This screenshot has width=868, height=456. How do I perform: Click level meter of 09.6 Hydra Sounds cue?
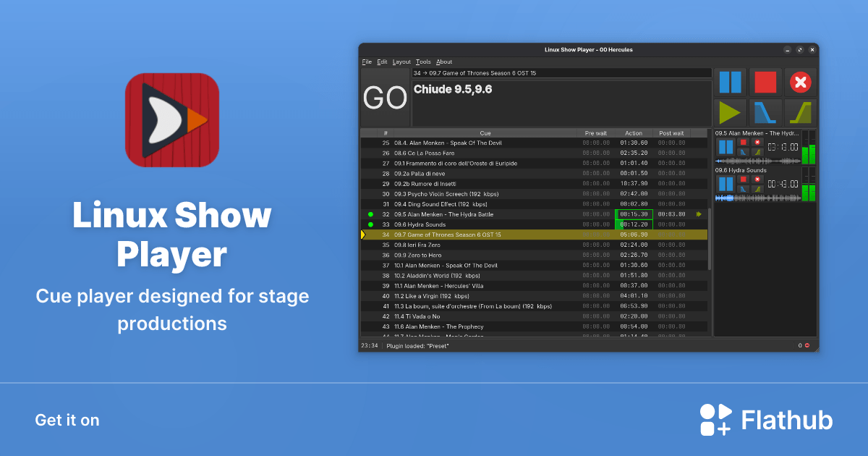point(809,185)
